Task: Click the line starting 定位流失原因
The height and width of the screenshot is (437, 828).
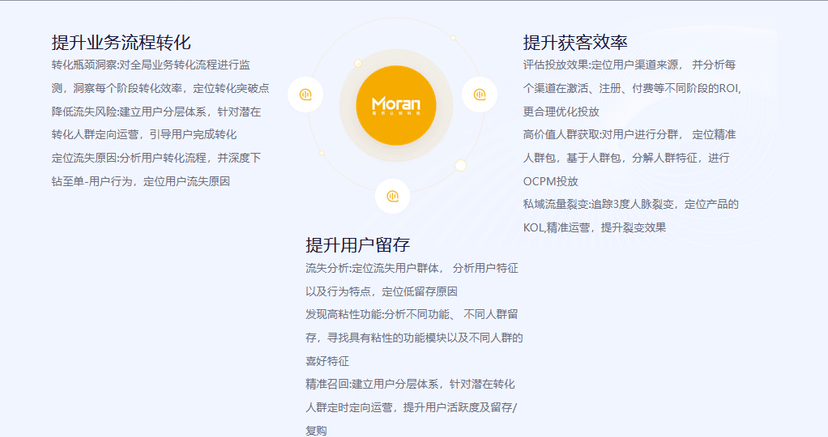Action: coord(156,158)
